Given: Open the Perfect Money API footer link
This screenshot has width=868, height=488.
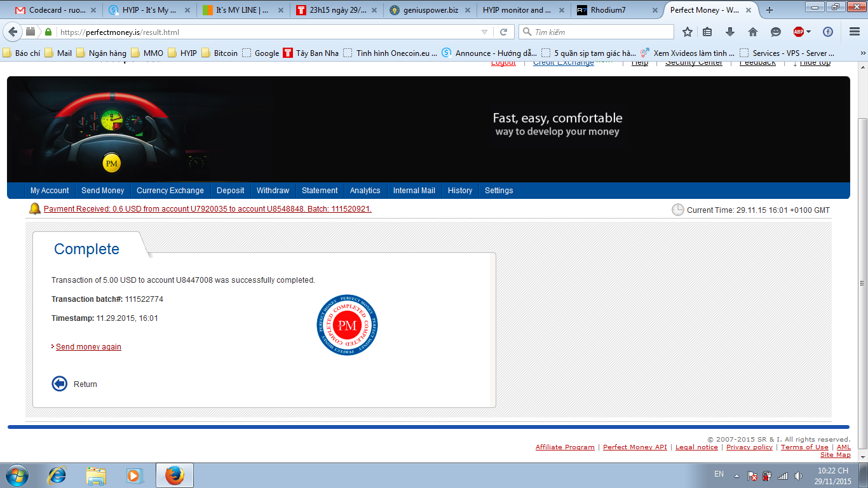Looking at the screenshot, I should click(635, 447).
